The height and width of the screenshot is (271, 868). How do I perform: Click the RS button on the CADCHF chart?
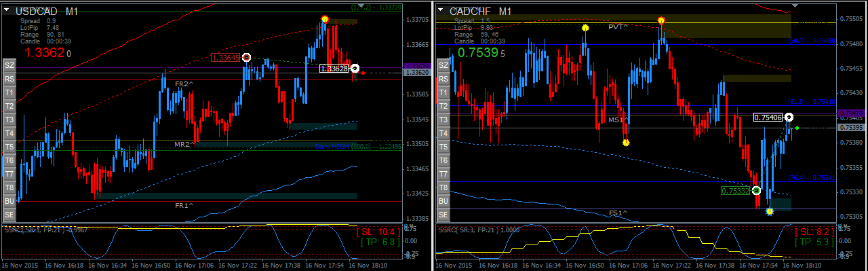(x=443, y=79)
